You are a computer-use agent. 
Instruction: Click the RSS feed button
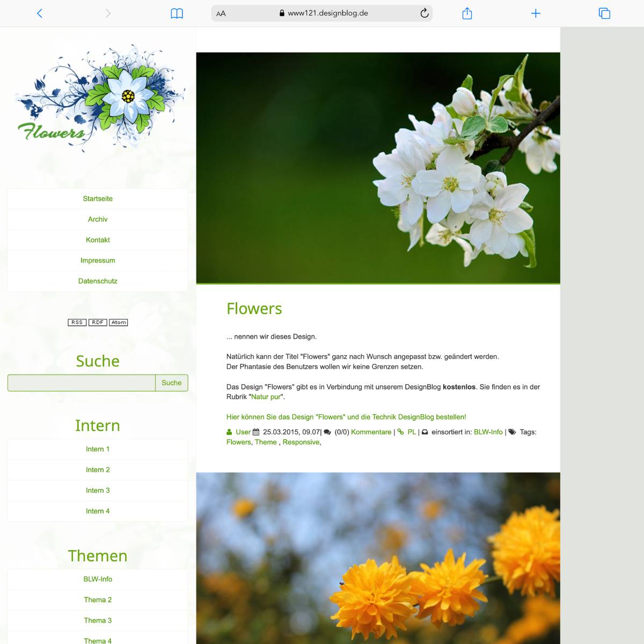coord(77,322)
